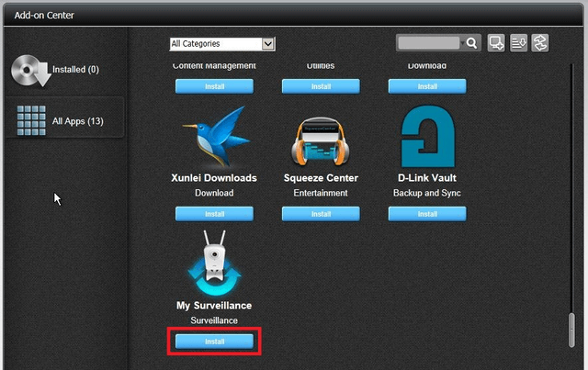Click the My Surveillance camera icon
This screenshot has height=370, width=588.
click(214, 263)
